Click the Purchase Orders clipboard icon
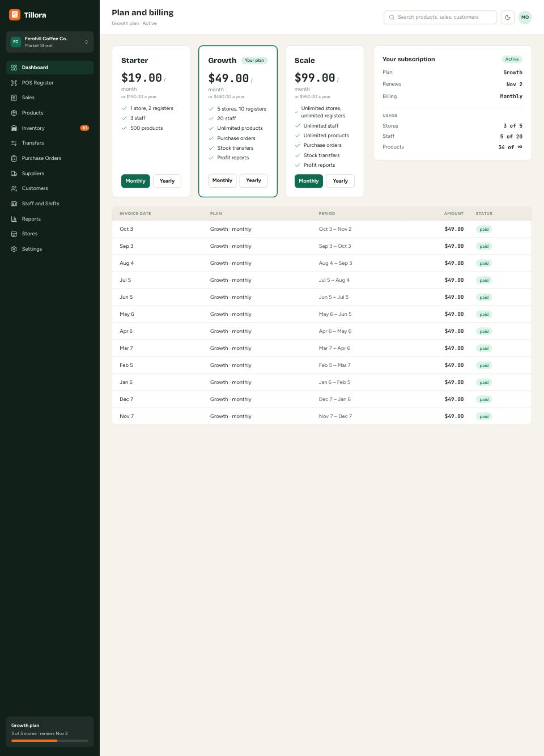 14,158
